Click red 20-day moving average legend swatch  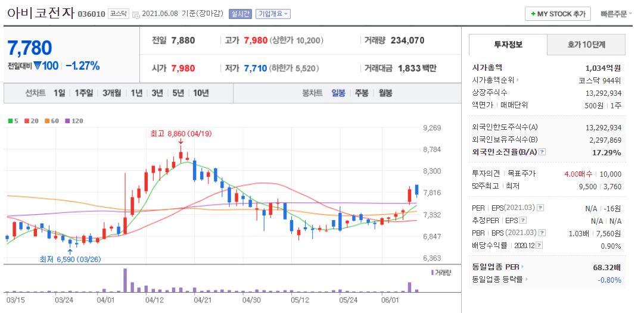coord(26,121)
